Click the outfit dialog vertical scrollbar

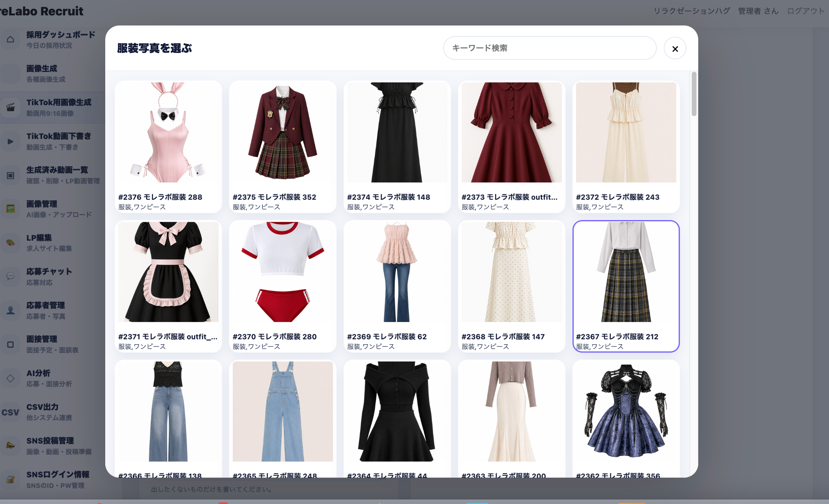[x=694, y=94]
